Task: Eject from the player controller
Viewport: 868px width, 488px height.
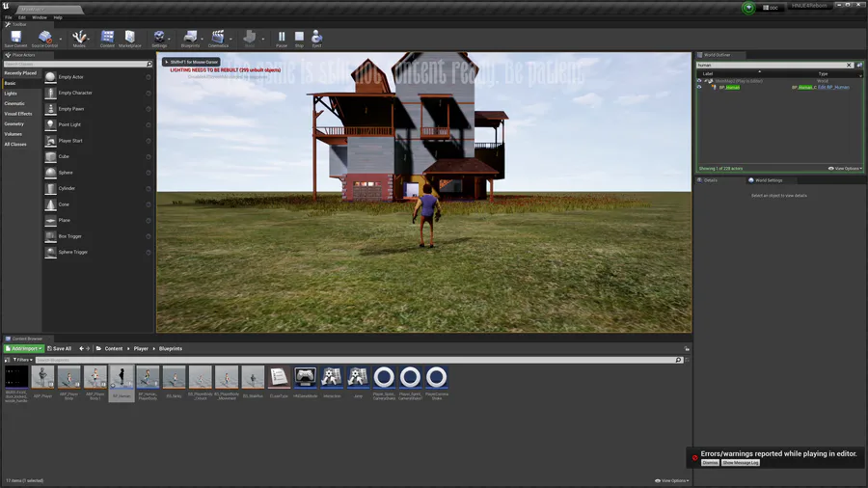Action: [316, 38]
